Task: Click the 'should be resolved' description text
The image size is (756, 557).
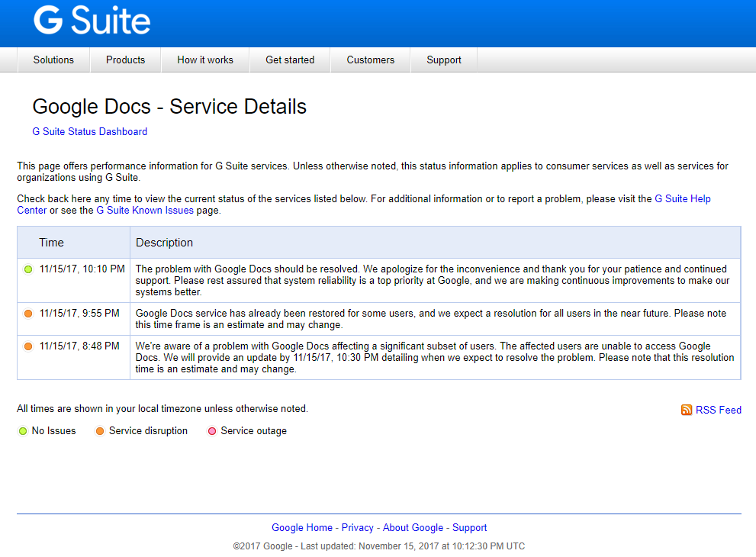Action: [x=433, y=280]
